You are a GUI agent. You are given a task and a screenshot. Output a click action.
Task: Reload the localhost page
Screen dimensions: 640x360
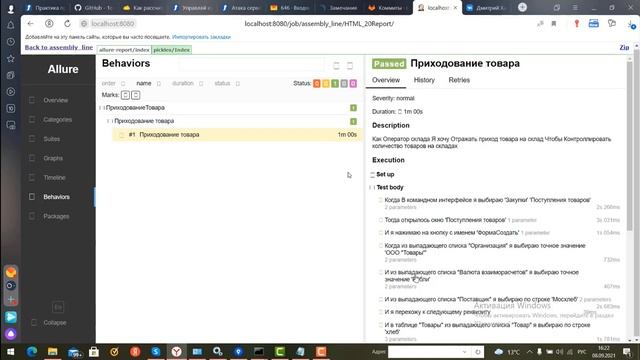[67, 24]
